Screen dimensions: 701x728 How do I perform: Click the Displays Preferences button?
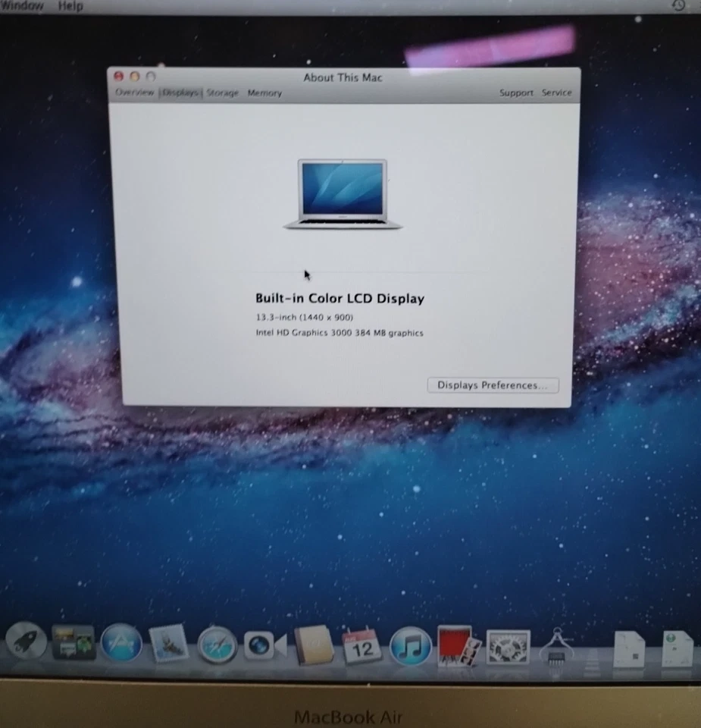point(493,384)
